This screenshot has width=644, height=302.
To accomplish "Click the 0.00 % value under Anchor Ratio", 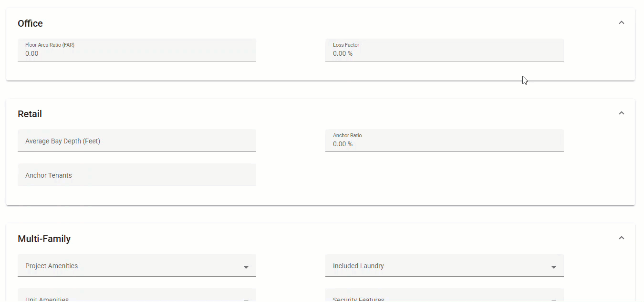I will [343, 144].
